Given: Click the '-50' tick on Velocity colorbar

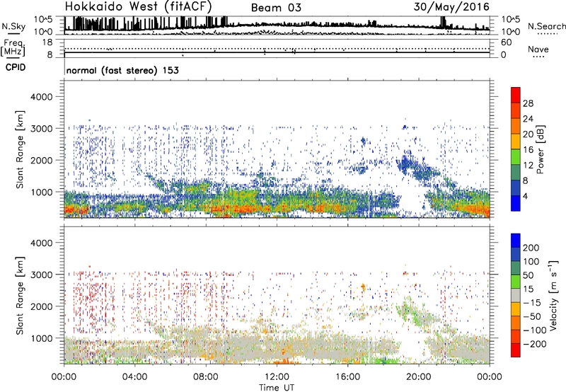Looking at the screenshot, I should click(533, 316).
